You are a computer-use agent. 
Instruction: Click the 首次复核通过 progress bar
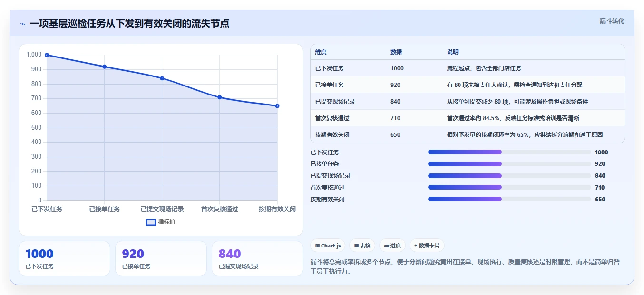click(x=509, y=187)
